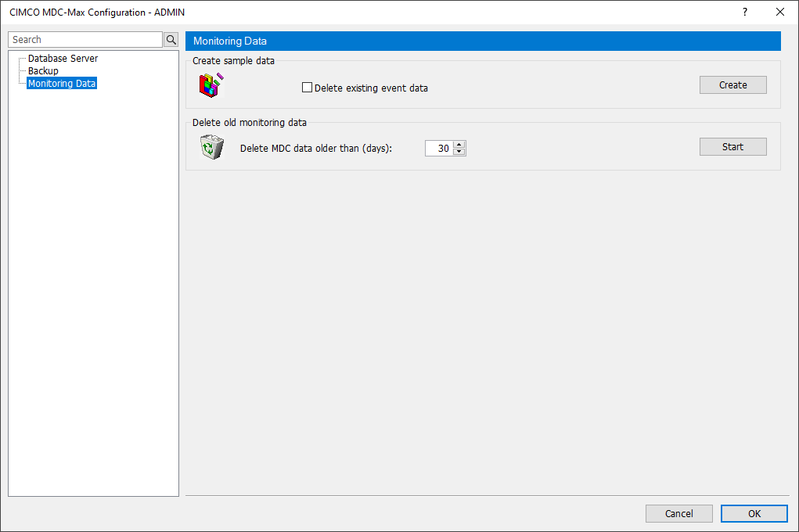This screenshot has width=799, height=532.
Task: Increase the days value with up arrow
Action: coord(459,144)
